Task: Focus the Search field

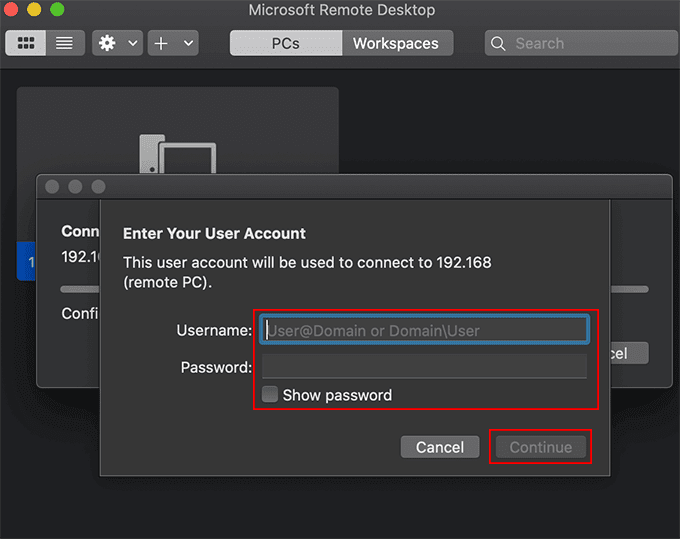Action: point(582,43)
